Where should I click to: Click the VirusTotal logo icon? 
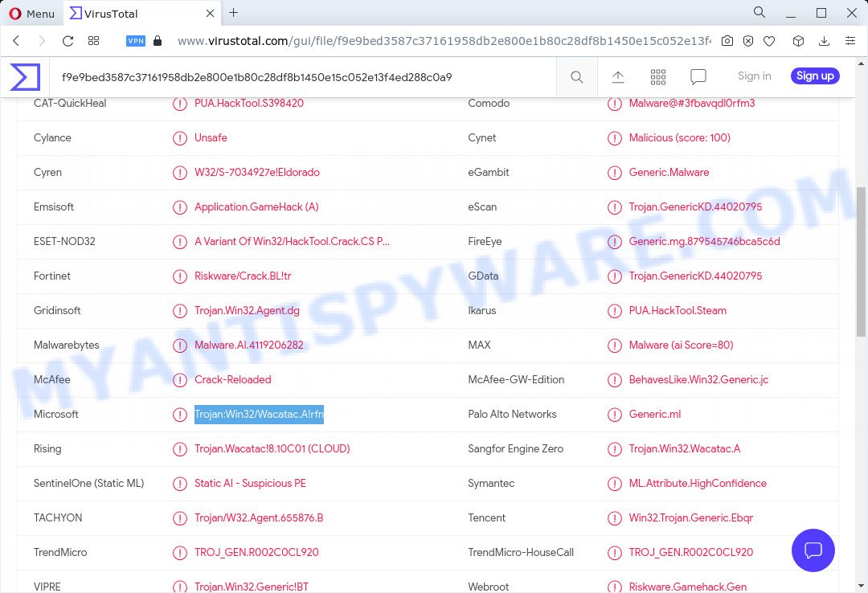point(24,76)
